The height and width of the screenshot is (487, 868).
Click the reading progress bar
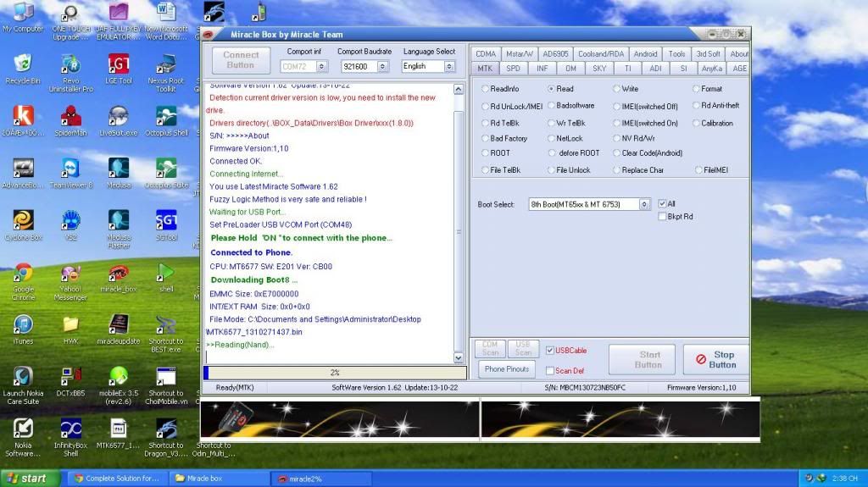pyautogui.click(x=335, y=373)
